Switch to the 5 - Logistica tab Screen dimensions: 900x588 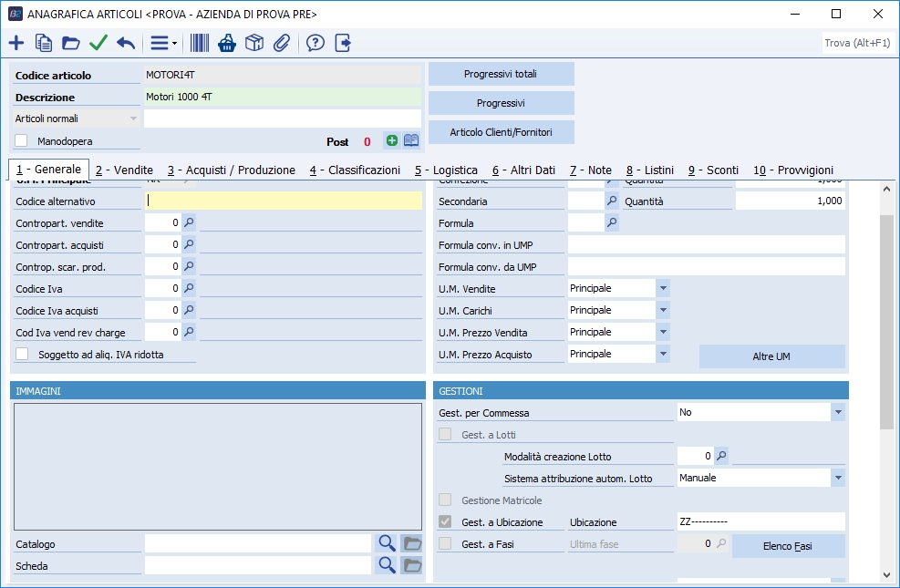[x=445, y=170]
